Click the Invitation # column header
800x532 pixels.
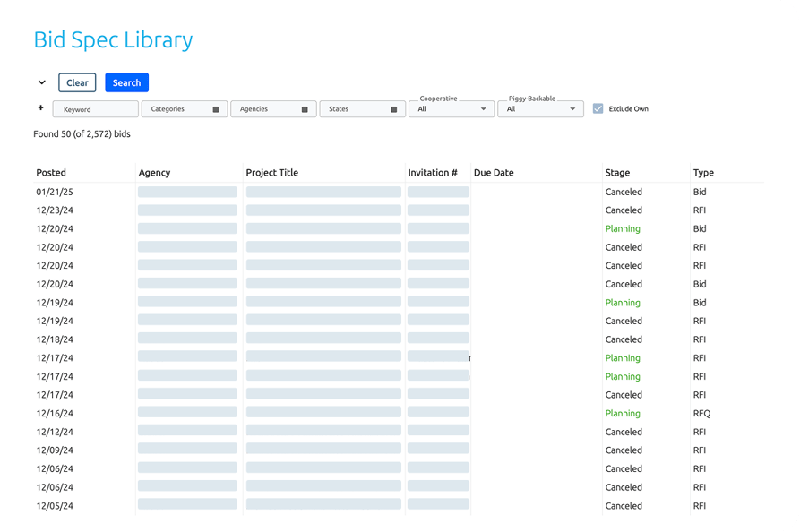coord(433,172)
